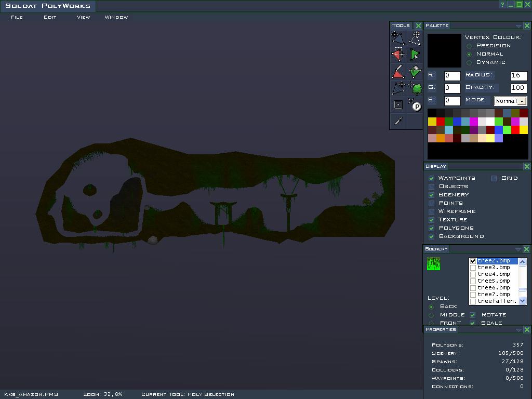Select tree5.bmp in the scenery list
Screen dimensions: 532x399
(x=494, y=281)
